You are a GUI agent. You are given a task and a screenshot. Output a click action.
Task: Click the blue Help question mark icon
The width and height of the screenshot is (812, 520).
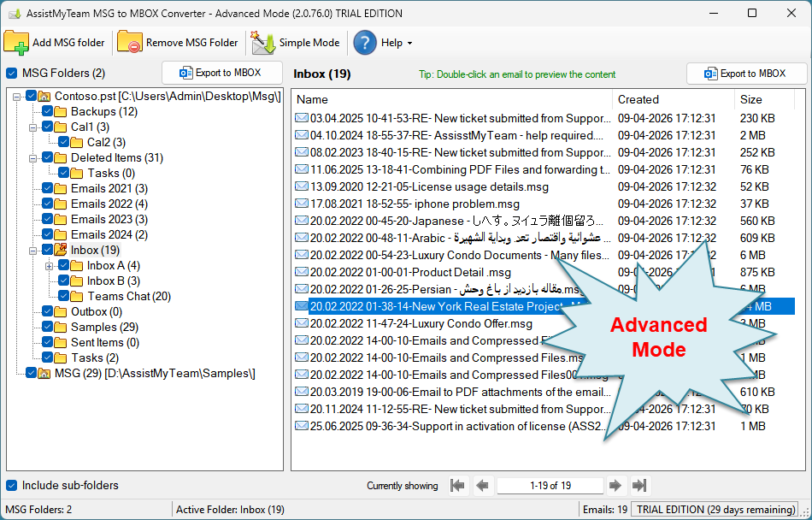[x=365, y=43]
